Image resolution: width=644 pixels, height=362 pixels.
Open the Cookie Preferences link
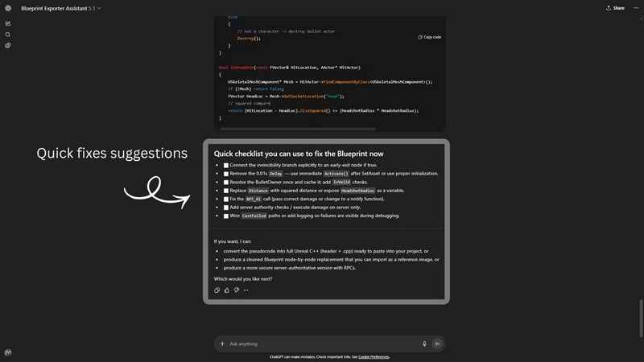[373, 356]
